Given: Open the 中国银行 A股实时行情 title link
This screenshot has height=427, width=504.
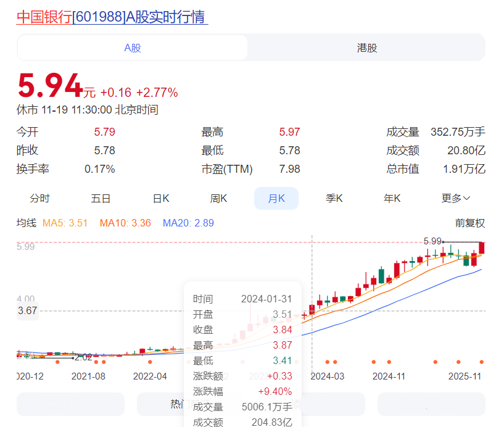Looking at the screenshot, I should (112, 17).
